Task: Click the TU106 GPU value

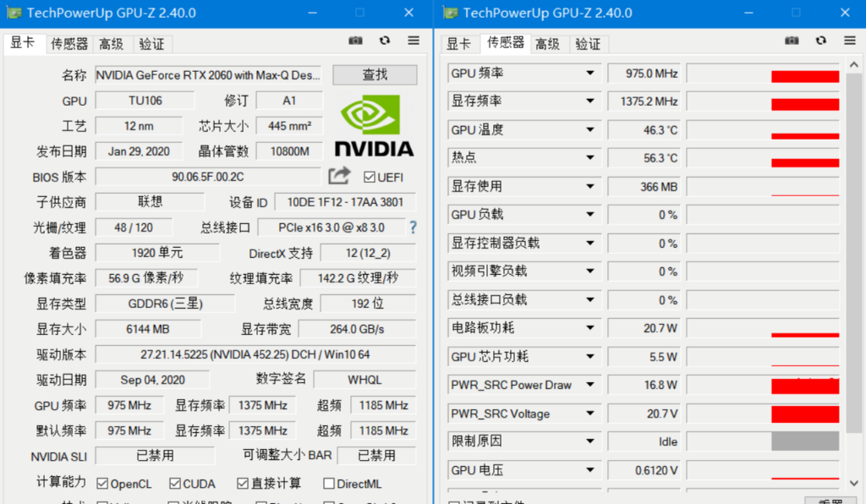Action: [x=145, y=101]
